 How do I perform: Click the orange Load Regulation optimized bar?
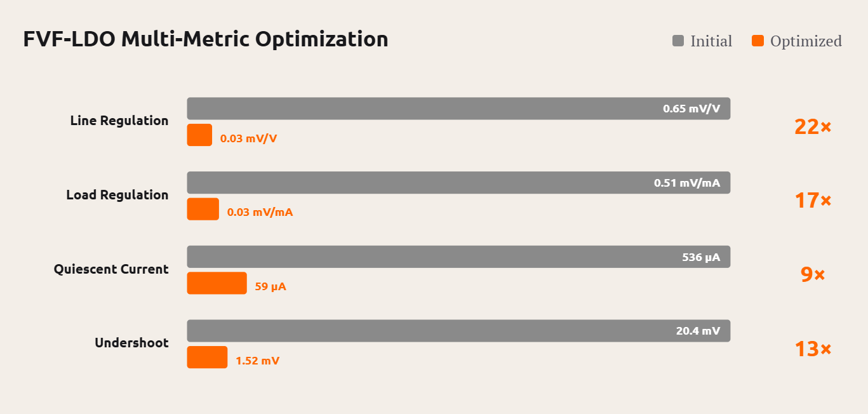pos(203,209)
